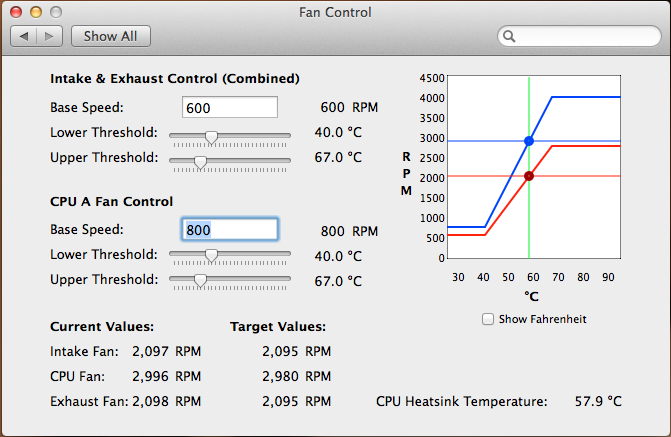Click the yellow minimize window button
The width and height of the screenshot is (671, 437).
pyautogui.click(x=36, y=12)
